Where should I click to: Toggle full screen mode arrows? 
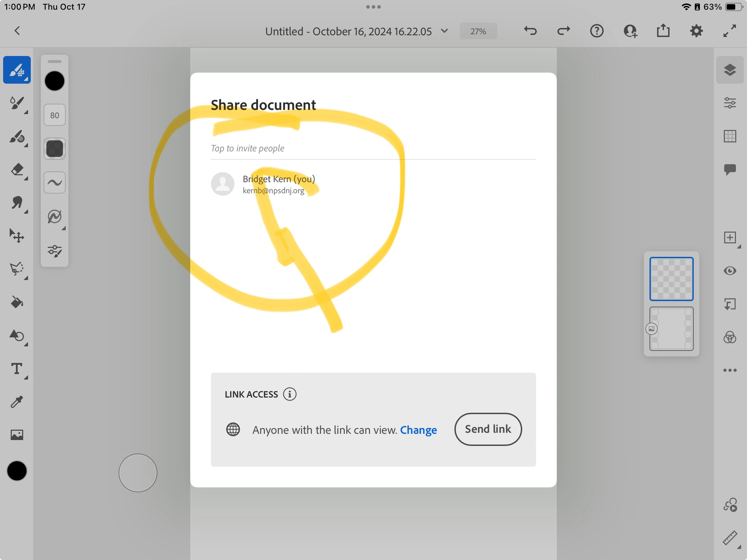click(730, 31)
